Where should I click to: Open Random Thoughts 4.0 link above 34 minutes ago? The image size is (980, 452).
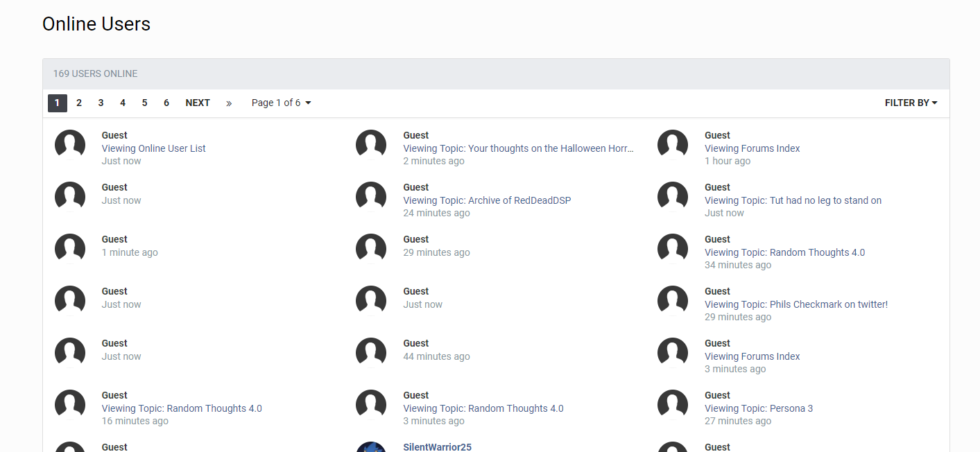pyautogui.click(x=785, y=252)
